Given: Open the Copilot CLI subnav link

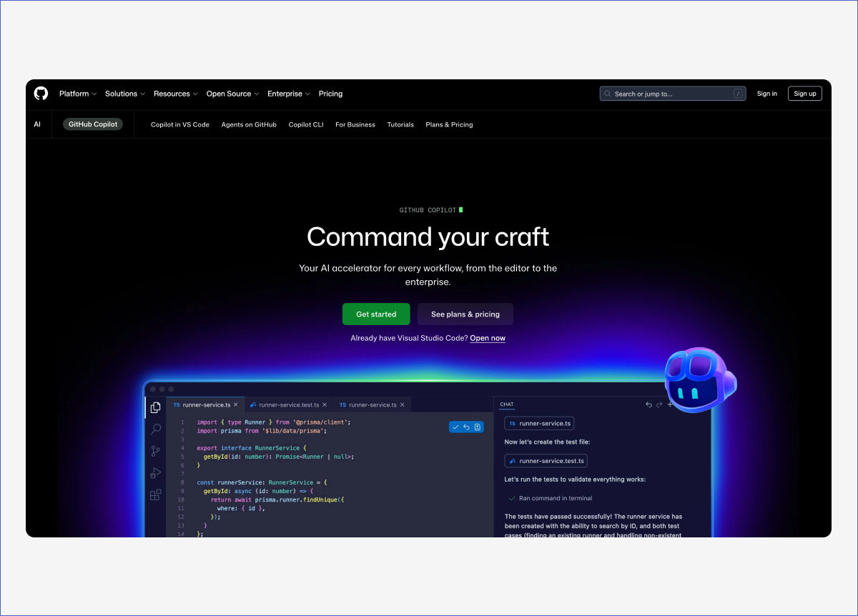Looking at the screenshot, I should coord(306,124).
